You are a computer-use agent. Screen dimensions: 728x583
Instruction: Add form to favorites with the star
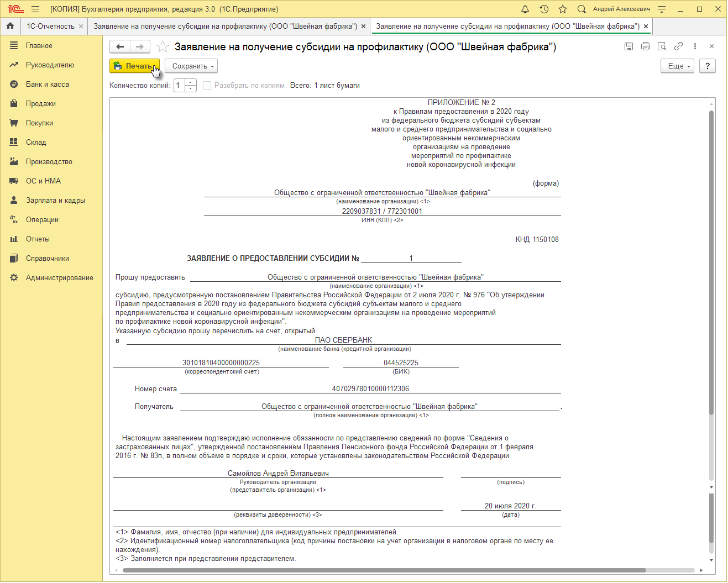163,47
